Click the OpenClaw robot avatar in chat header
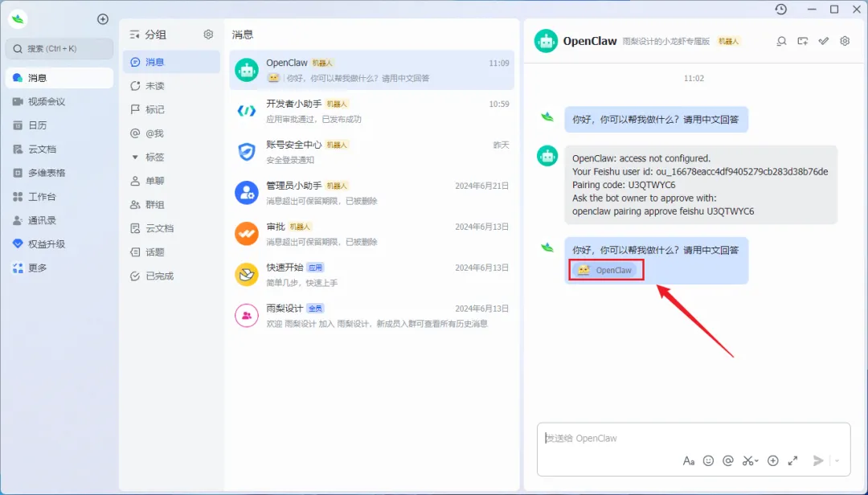 coord(546,41)
